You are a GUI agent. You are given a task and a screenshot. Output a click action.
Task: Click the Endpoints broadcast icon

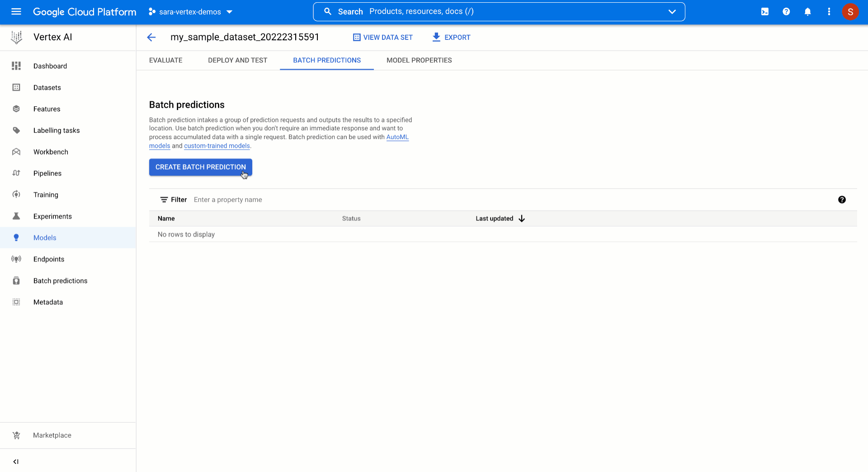16,259
